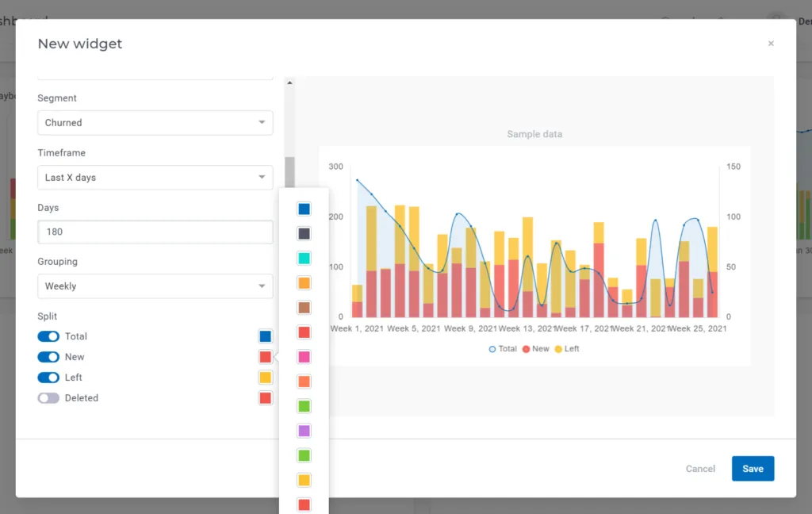Image resolution: width=812 pixels, height=514 pixels.
Task: Open the Timeframe dropdown showing Last X days
Action: click(155, 178)
